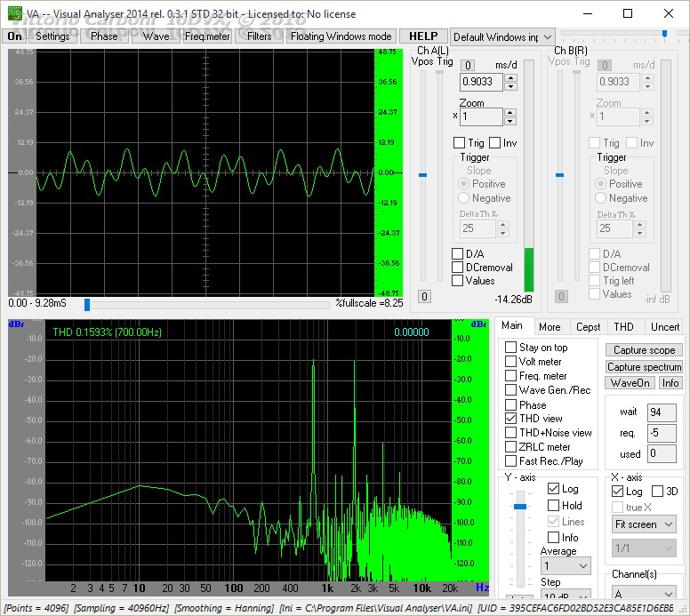Open the Settings menu
The image size is (690, 616).
[x=52, y=36]
